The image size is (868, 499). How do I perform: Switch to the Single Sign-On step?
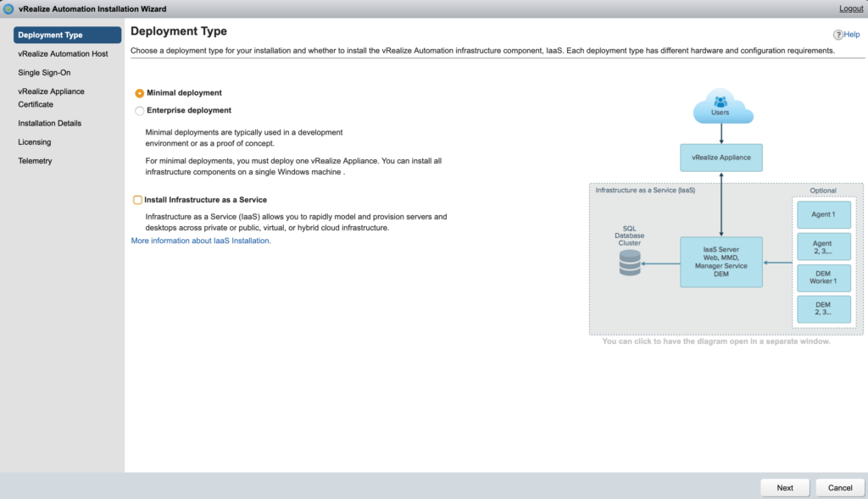(44, 72)
